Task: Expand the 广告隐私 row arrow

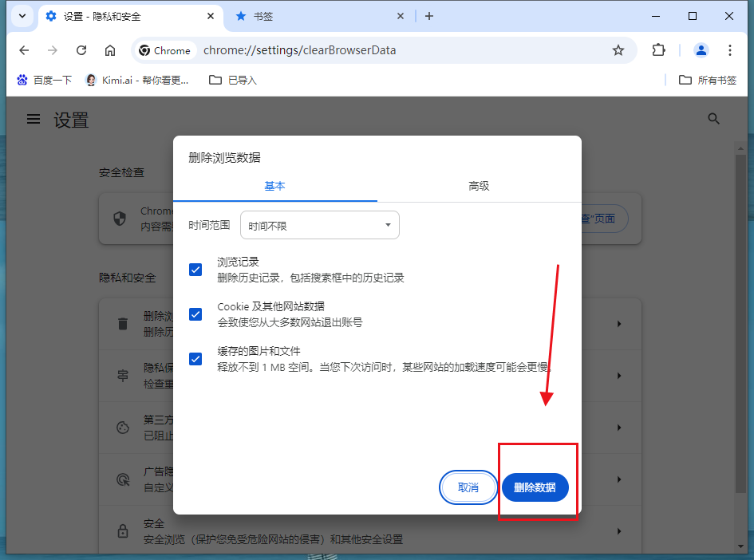Action: tap(619, 479)
